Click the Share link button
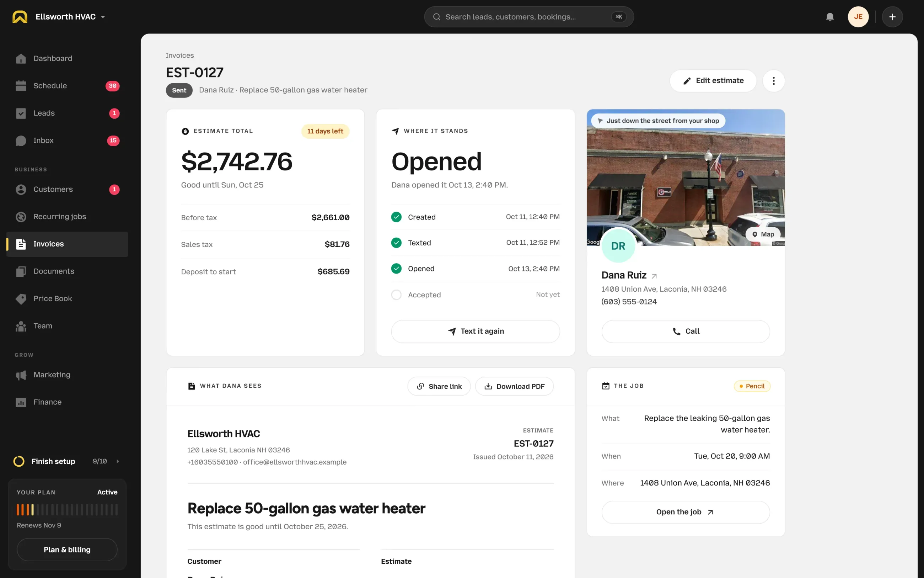 tap(439, 387)
